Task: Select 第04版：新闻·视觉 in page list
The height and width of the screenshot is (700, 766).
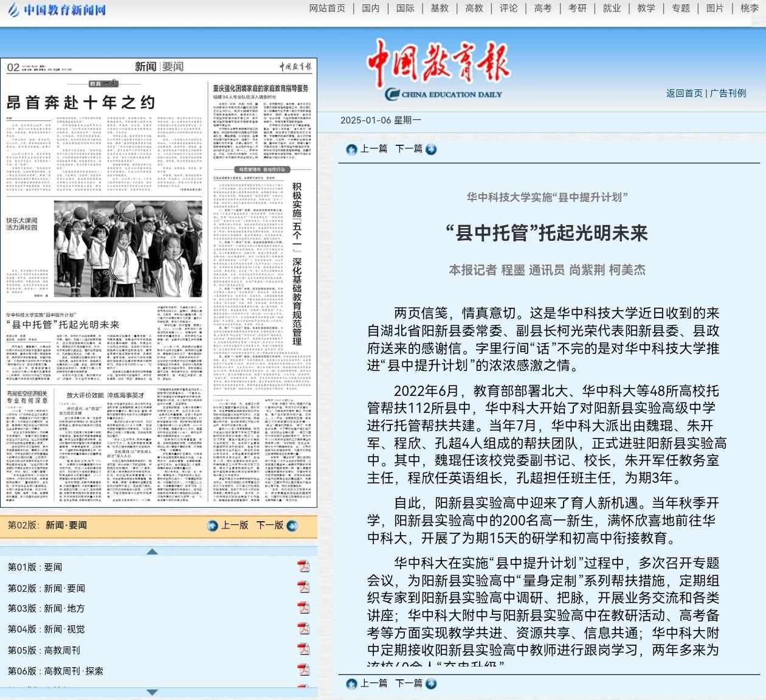Action: 46,629
